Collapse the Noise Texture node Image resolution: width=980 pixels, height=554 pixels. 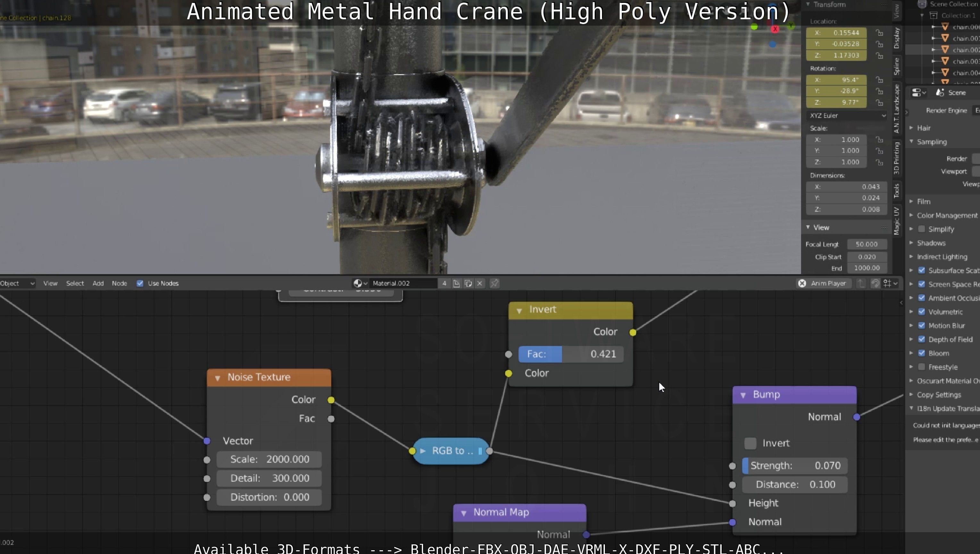coord(218,378)
